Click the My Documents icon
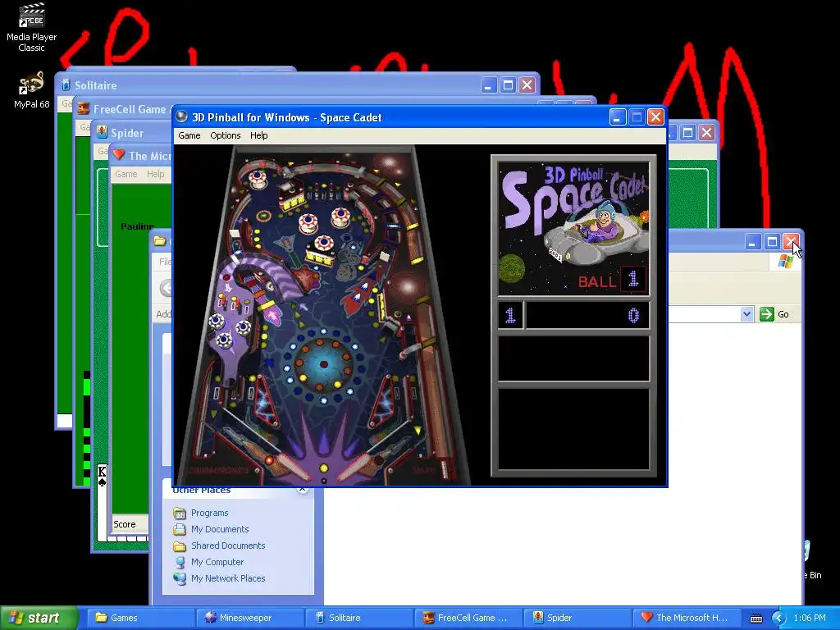Screen dimensions: 840x630 click(180, 529)
